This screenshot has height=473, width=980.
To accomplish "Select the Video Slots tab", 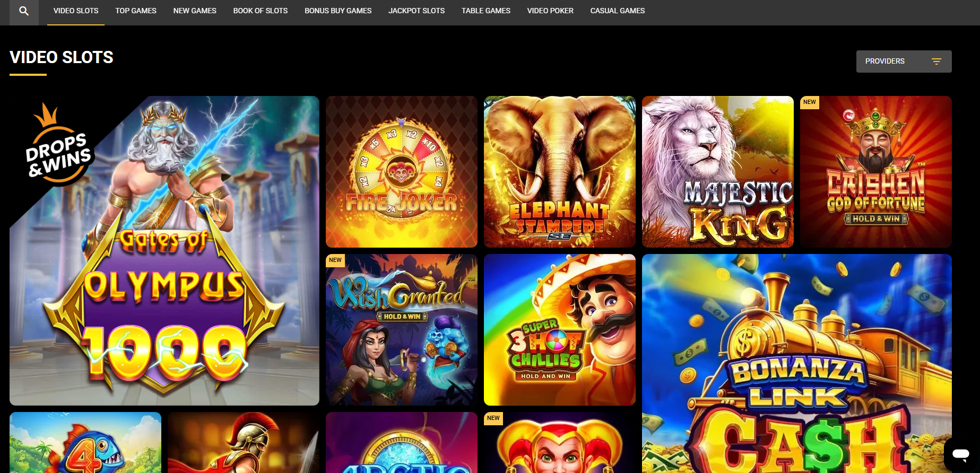I will point(76,11).
